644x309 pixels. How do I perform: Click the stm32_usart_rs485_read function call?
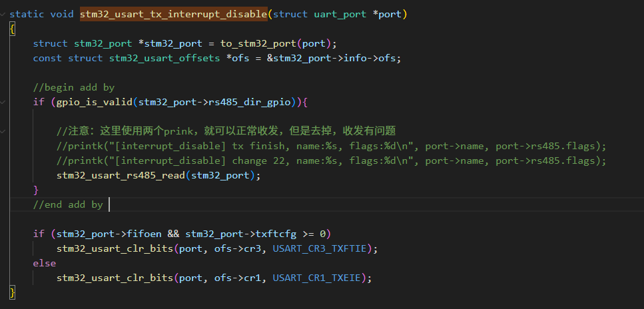[x=121, y=175]
